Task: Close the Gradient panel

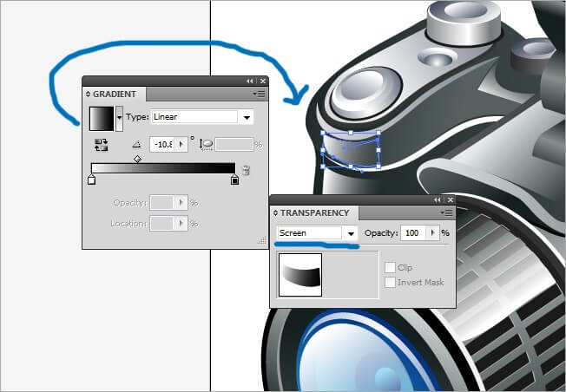Action: coord(263,82)
